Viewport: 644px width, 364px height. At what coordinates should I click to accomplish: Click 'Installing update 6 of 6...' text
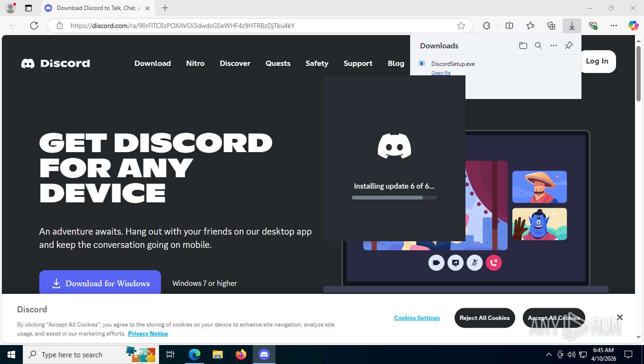coord(394,186)
